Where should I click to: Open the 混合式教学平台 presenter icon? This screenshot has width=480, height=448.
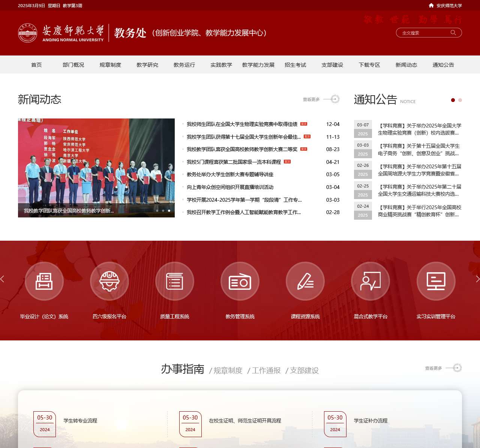[x=370, y=281]
